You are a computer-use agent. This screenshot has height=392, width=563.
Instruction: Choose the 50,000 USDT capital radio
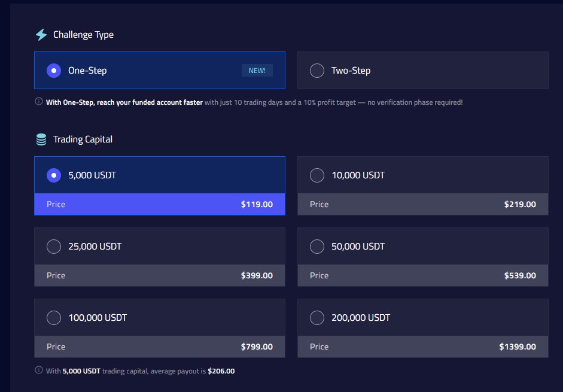(317, 247)
